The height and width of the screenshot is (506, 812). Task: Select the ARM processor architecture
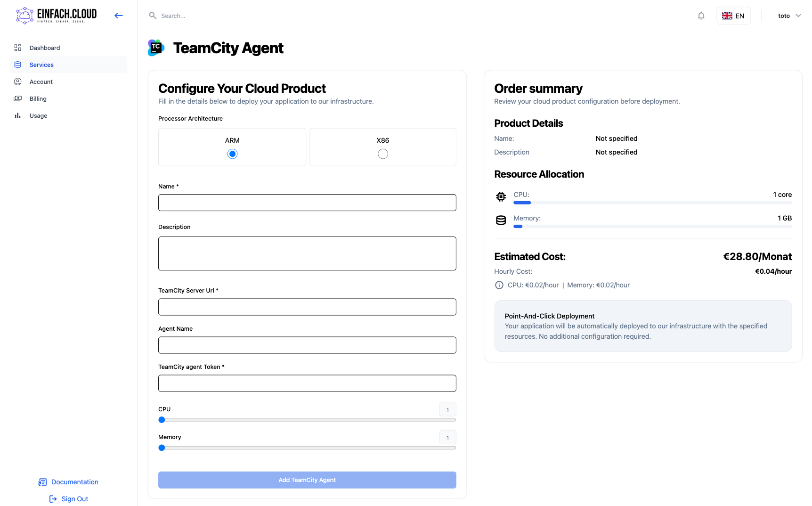click(232, 154)
